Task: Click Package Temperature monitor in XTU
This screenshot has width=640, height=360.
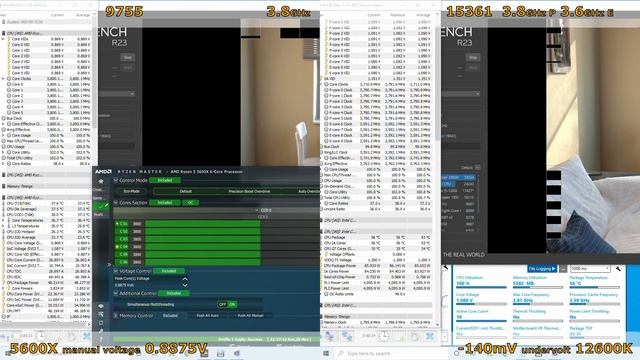Action: pos(595,282)
